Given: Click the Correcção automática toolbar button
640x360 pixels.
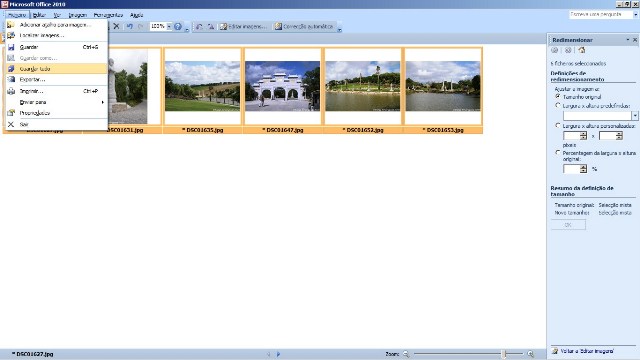Looking at the screenshot, I should [304, 27].
